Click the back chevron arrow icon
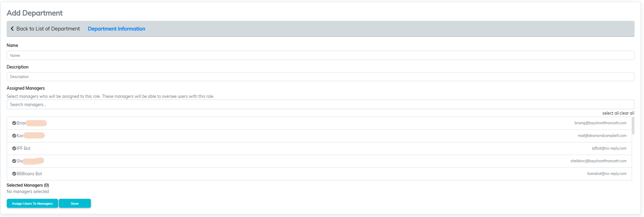 (x=12, y=29)
